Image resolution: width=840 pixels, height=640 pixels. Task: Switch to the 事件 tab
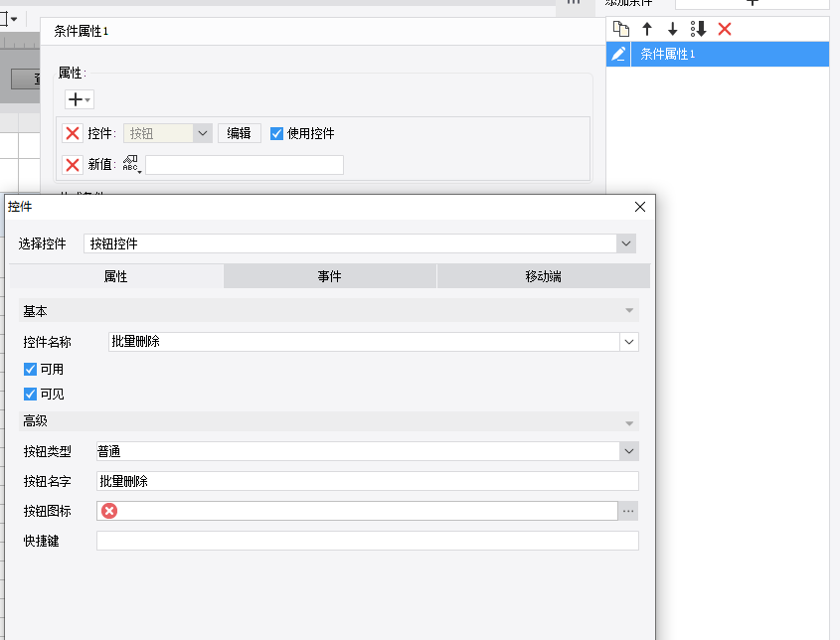coord(330,276)
